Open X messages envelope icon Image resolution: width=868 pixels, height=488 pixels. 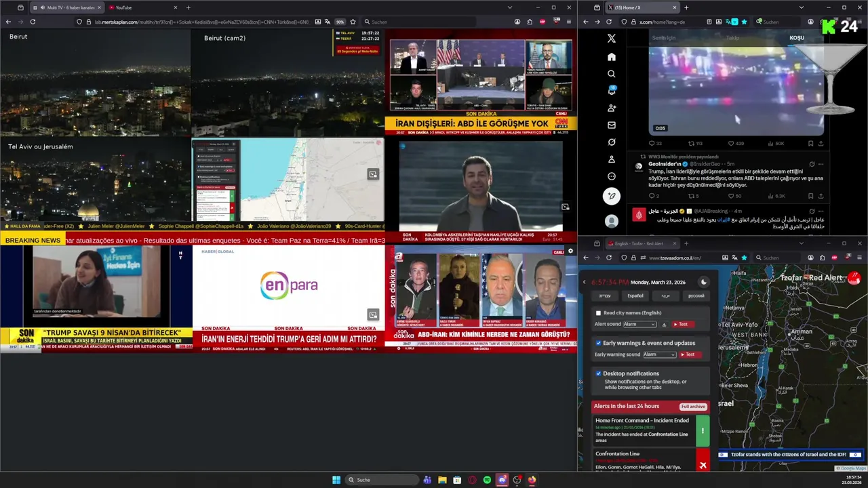[x=611, y=125]
